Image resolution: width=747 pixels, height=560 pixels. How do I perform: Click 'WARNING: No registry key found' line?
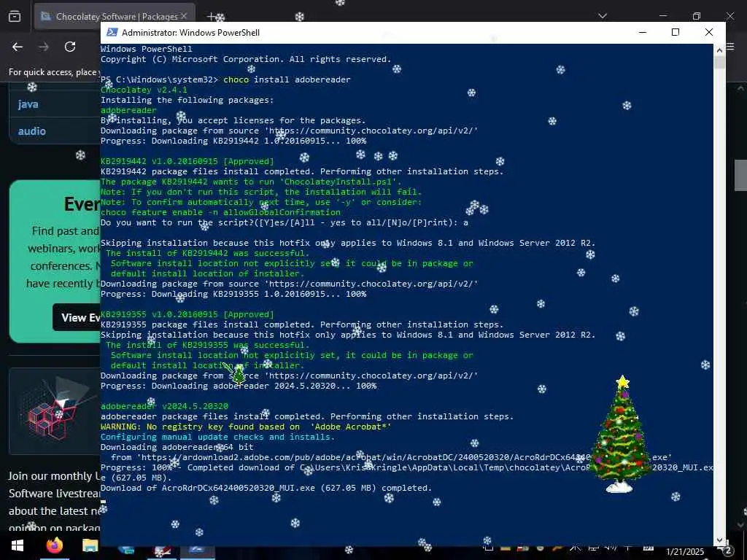point(246,427)
